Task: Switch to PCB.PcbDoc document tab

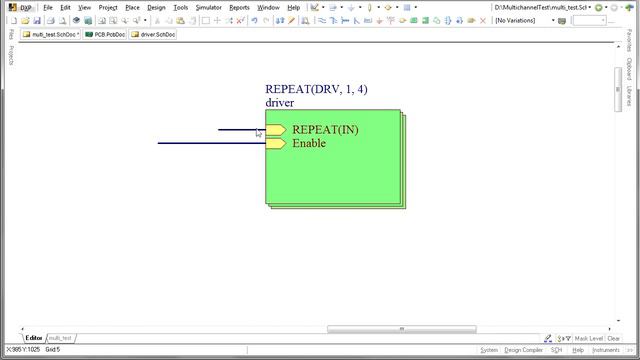Action: point(105,35)
